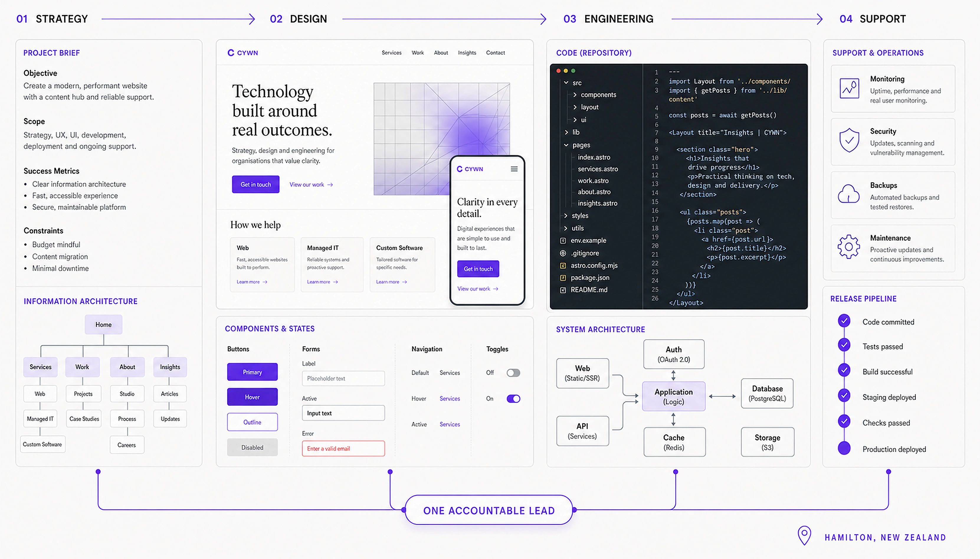This screenshot has width=980, height=559.
Task: Click the Staging deployed checkmark
Action: pyautogui.click(x=844, y=395)
